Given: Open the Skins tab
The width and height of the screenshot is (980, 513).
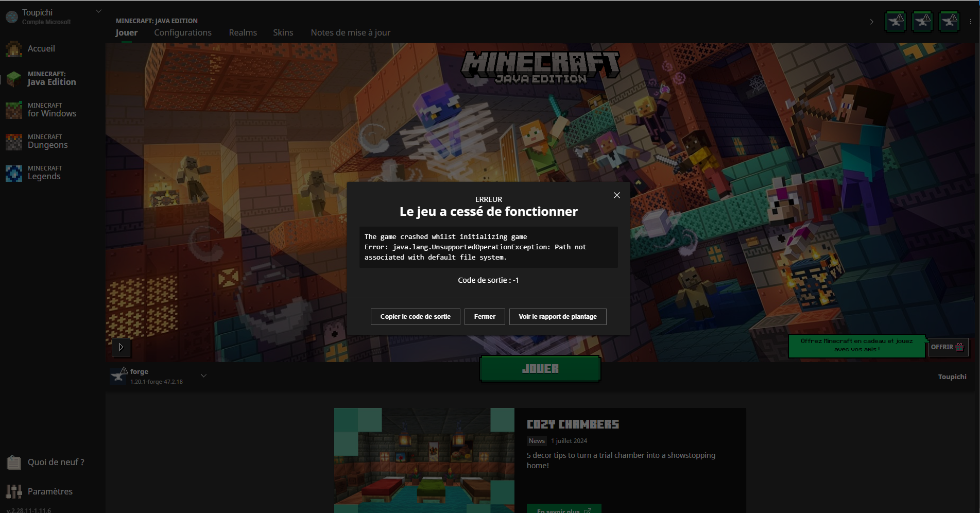Looking at the screenshot, I should click(283, 32).
